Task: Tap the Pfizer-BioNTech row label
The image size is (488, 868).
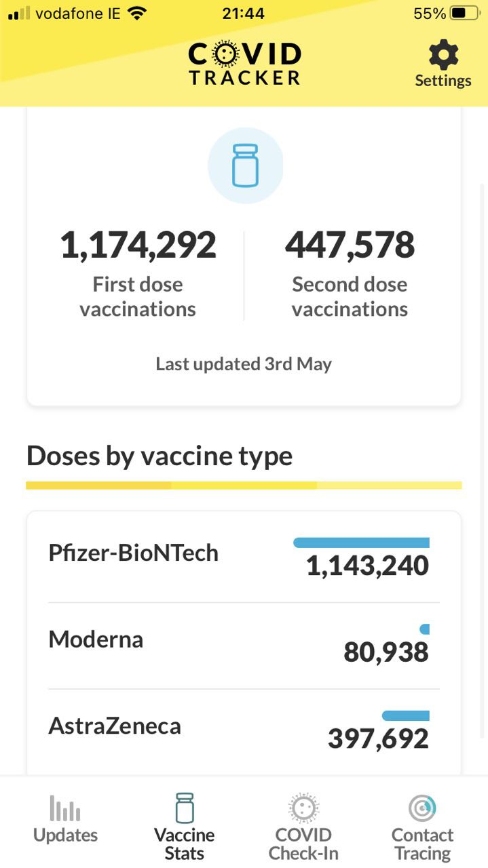Action: pyautogui.click(x=134, y=553)
